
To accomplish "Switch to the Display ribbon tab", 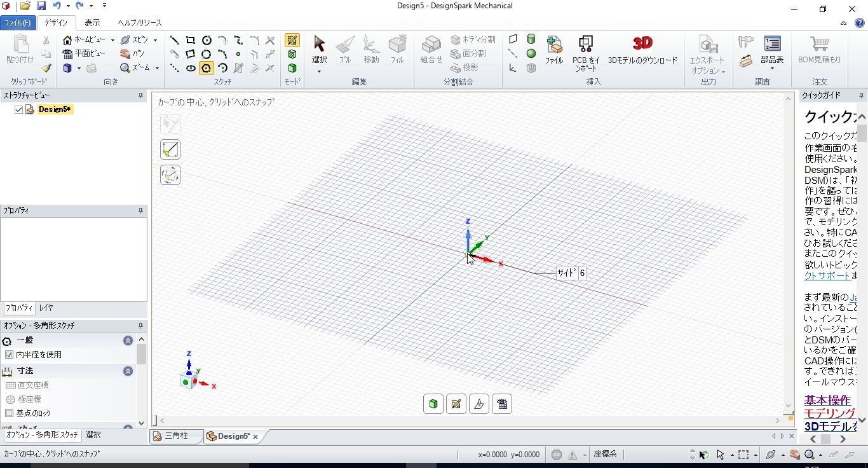I will [x=92, y=23].
